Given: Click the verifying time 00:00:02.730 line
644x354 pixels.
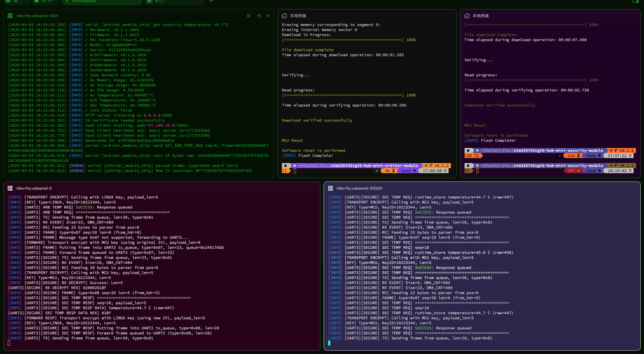Looking at the screenshot, I should (x=526, y=90).
